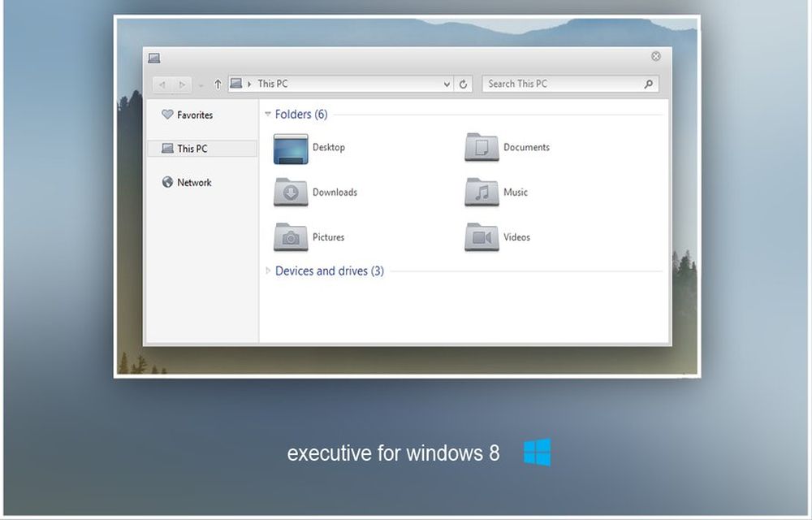Click the Music label
The width and height of the screenshot is (812, 520).
tap(516, 192)
